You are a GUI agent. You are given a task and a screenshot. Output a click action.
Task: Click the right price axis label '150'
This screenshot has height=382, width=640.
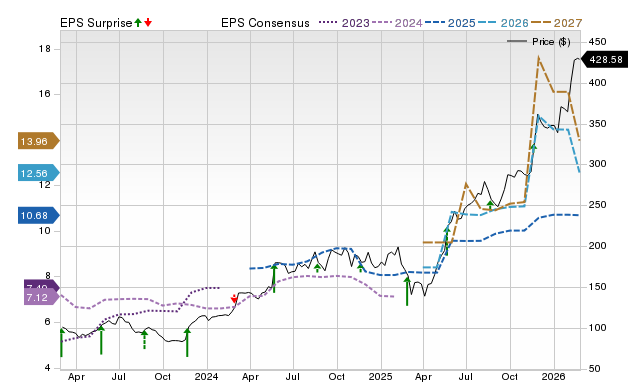point(598,286)
